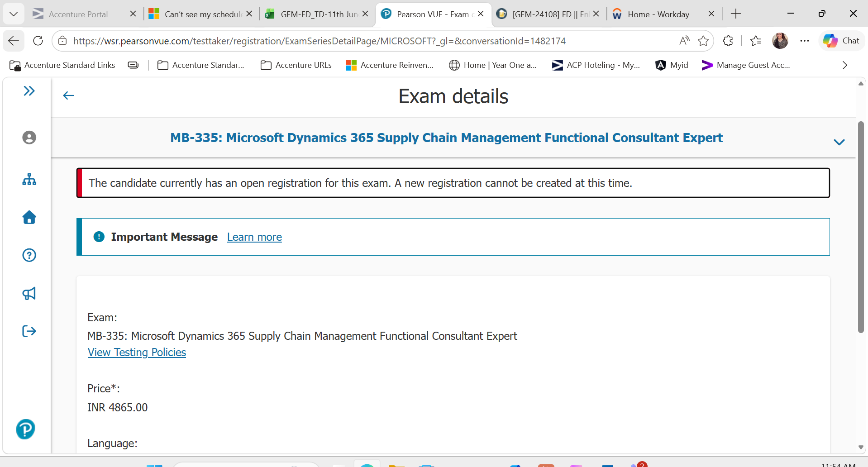Open the browser tab list dropdown
This screenshot has width=868, height=467.
(x=14, y=14)
